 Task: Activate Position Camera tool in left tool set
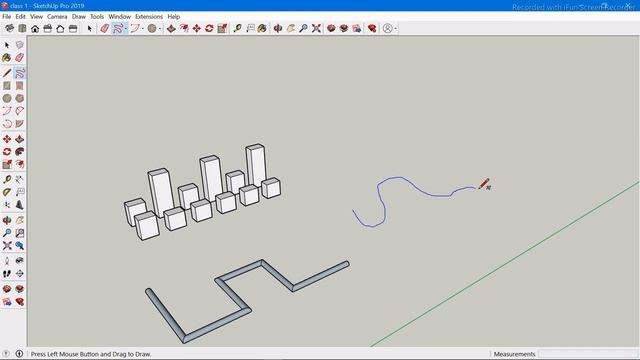7,261
